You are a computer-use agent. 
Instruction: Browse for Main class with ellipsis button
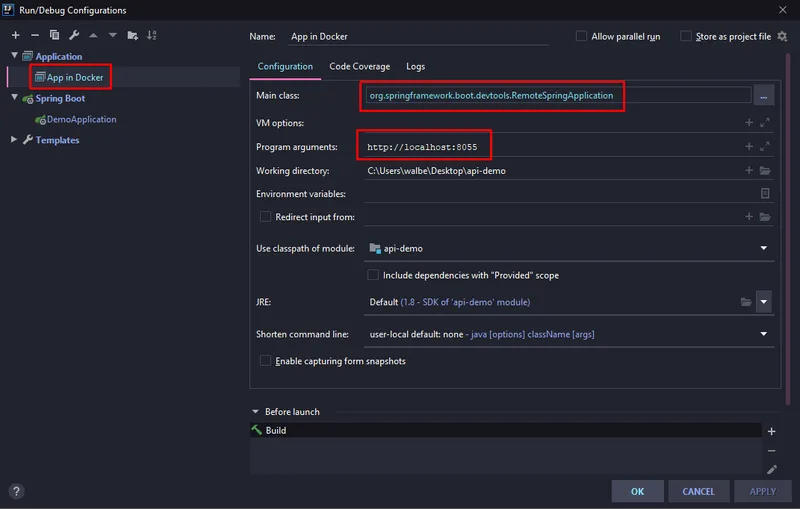pyautogui.click(x=763, y=96)
